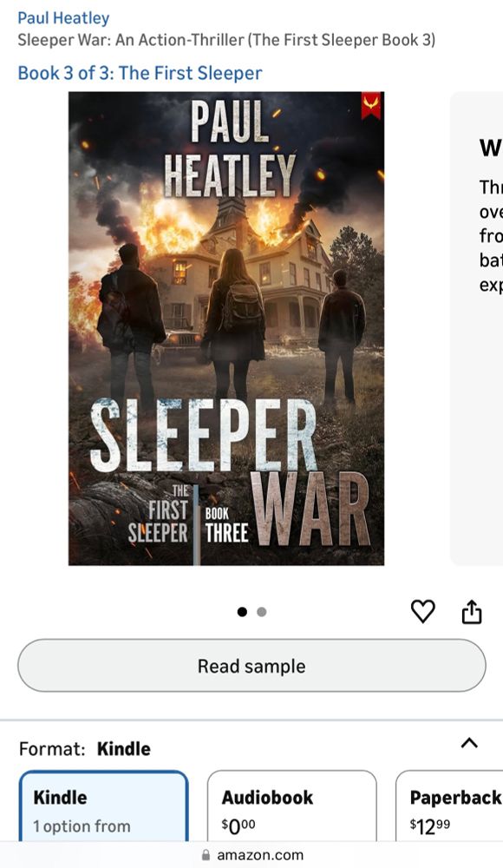Tap the padlock icon beside amazon.com
This screenshot has height=868, width=503.
point(206,855)
